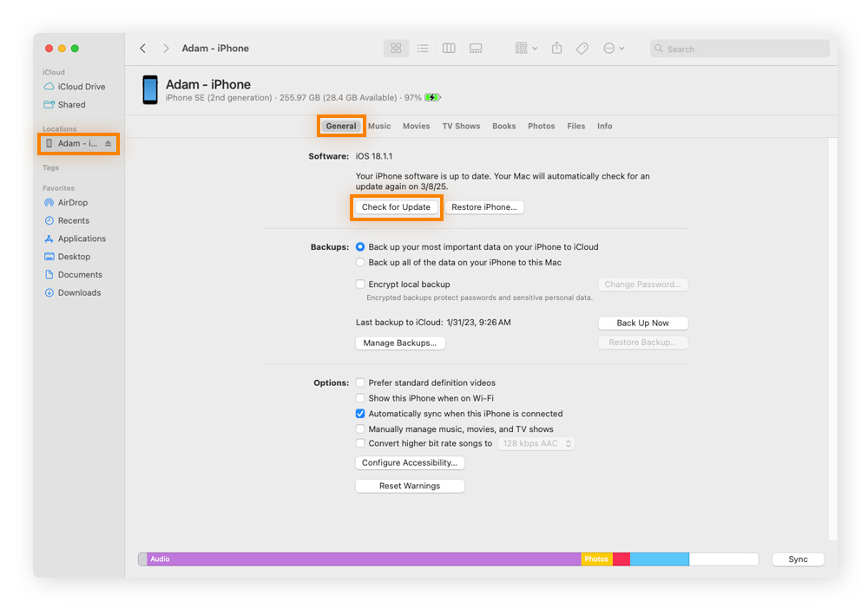The image size is (868, 608).
Task: Go back with the back arrow
Action: [x=143, y=49]
